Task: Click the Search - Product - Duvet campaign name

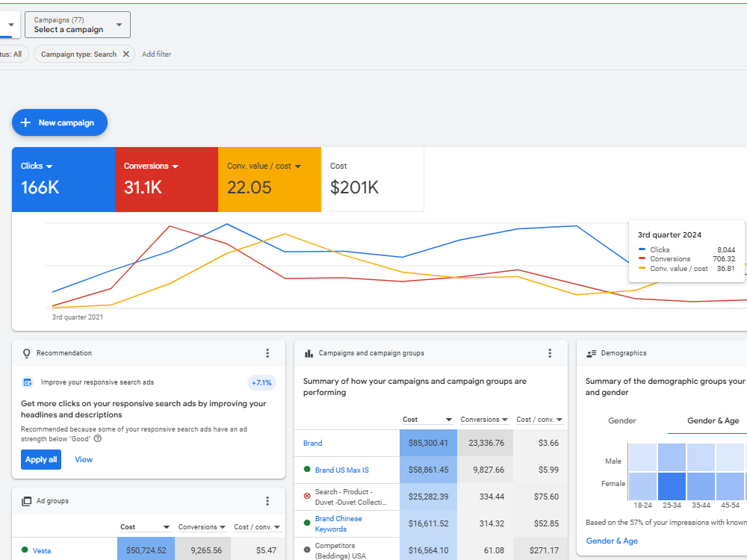Action: point(350,497)
